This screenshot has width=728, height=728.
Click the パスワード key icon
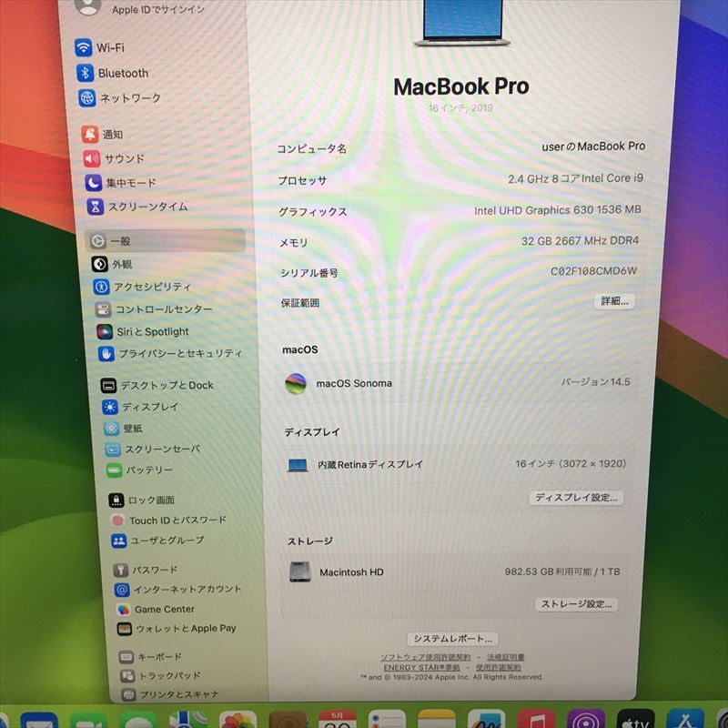click(121, 570)
